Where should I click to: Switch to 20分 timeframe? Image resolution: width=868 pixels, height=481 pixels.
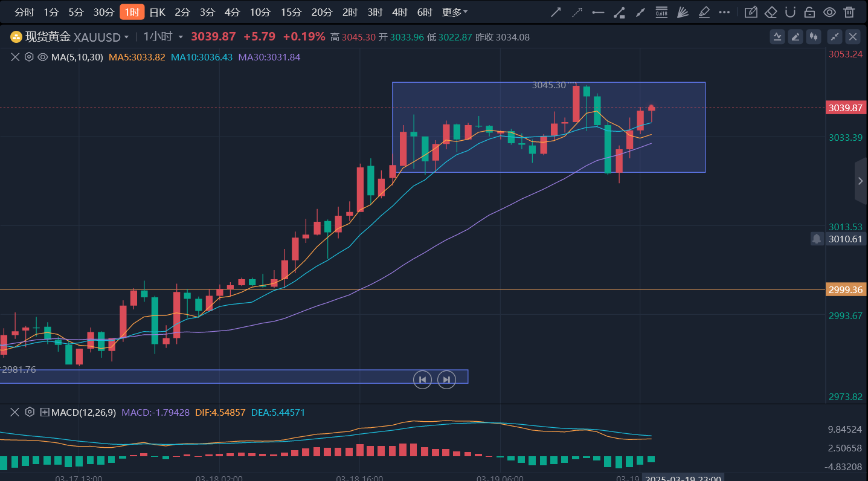point(322,12)
